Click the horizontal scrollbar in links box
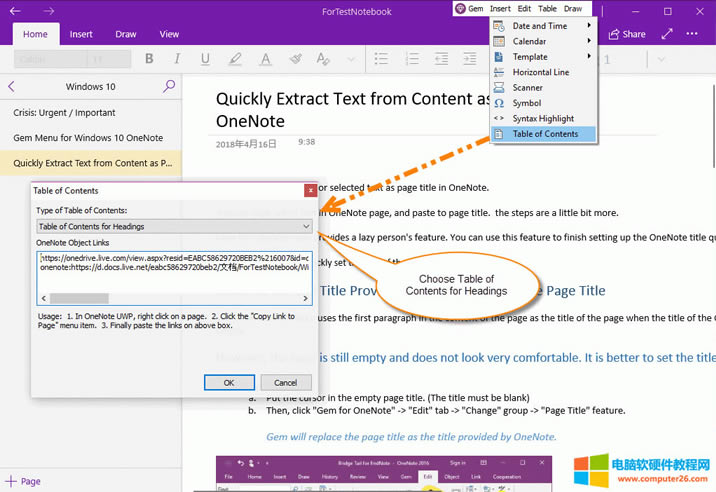The height and width of the screenshot is (492, 716). (x=78, y=298)
